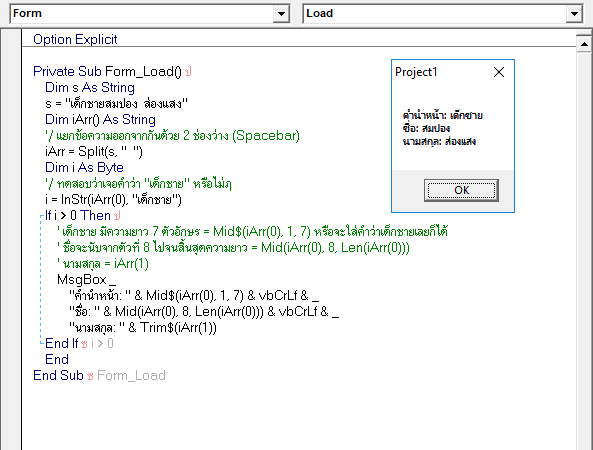
Task: Collapse the If block fold marker
Action: coord(41,216)
